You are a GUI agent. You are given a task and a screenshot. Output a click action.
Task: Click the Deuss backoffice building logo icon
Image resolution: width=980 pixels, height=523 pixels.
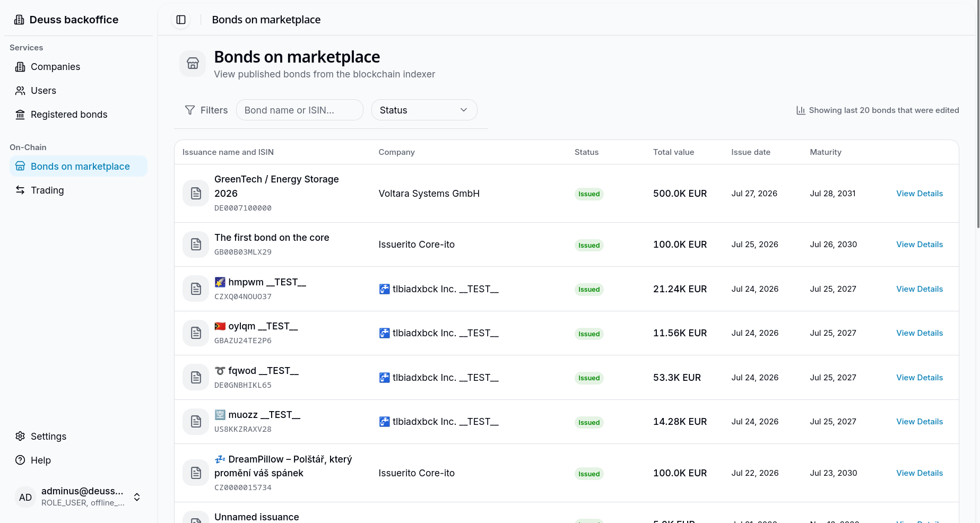point(19,20)
